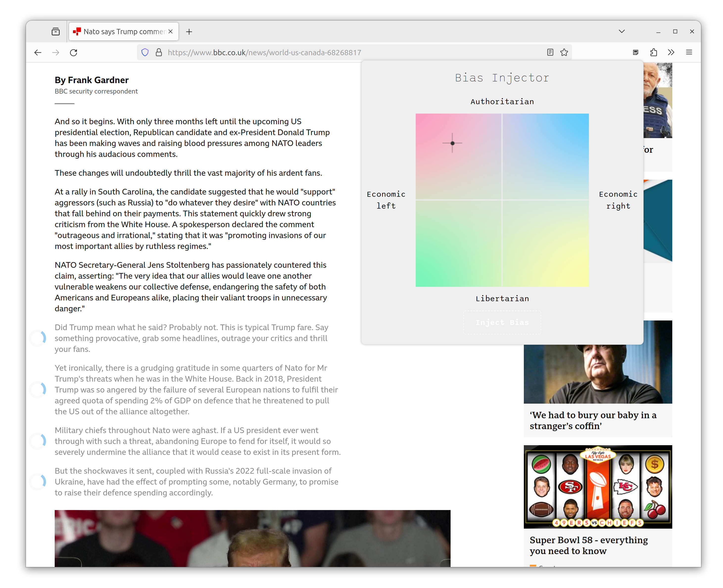Pick a point in libertarian right yellow quadrant

pyautogui.click(x=546, y=244)
